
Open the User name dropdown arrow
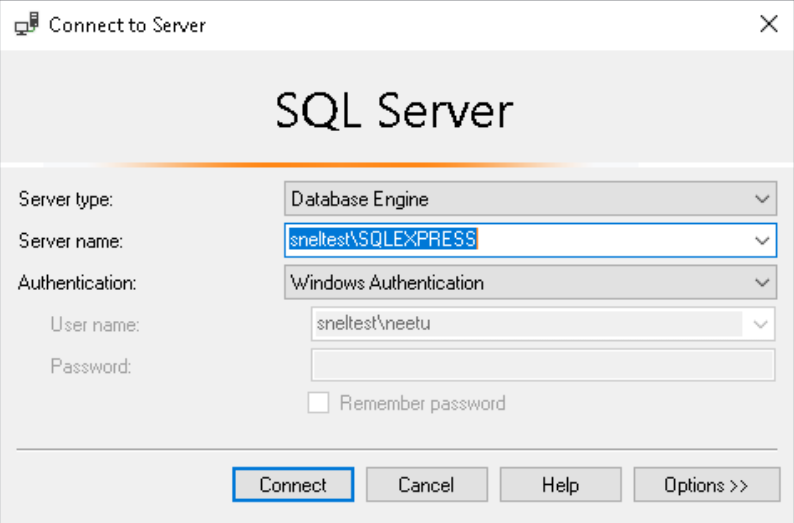coord(760,324)
